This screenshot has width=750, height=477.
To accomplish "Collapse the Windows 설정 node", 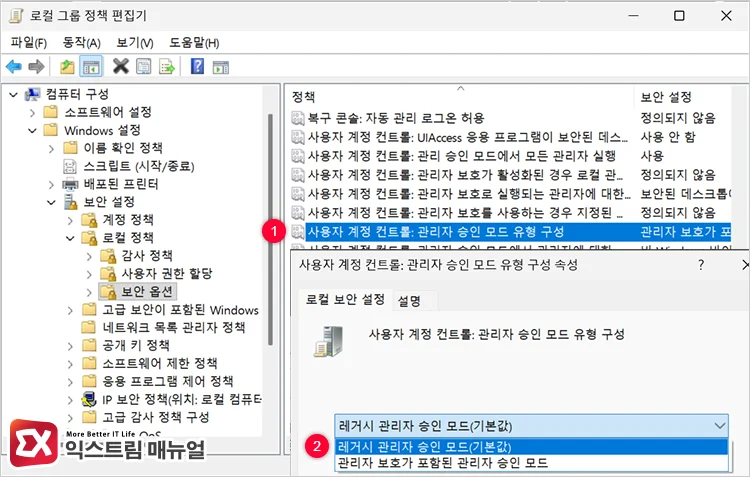I will click(x=32, y=131).
